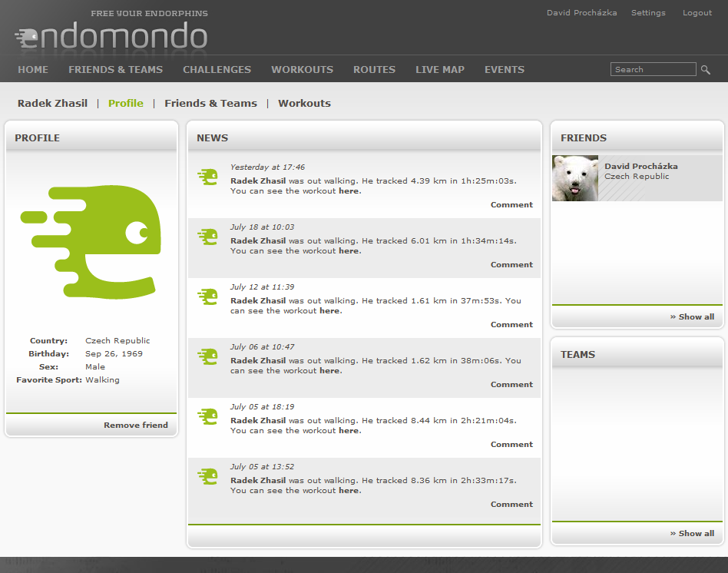Click Remove friend
728x573 pixels.
click(136, 425)
